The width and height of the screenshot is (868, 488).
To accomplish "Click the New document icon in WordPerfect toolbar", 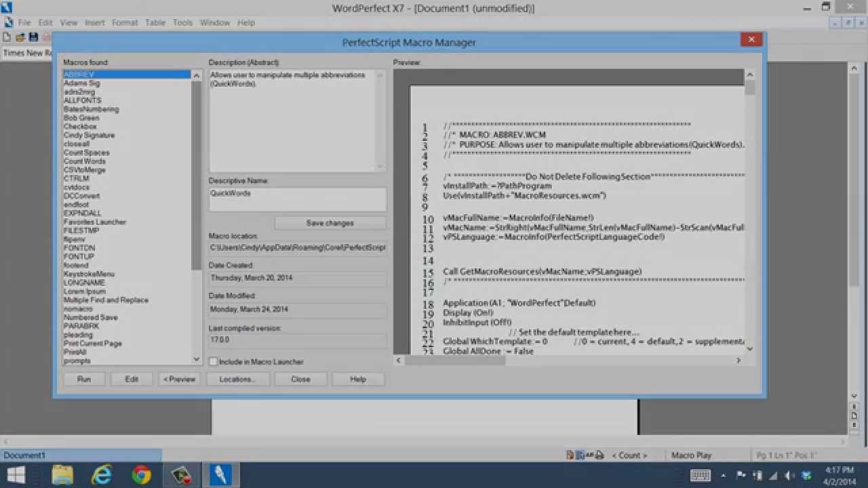I will point(7,37).
